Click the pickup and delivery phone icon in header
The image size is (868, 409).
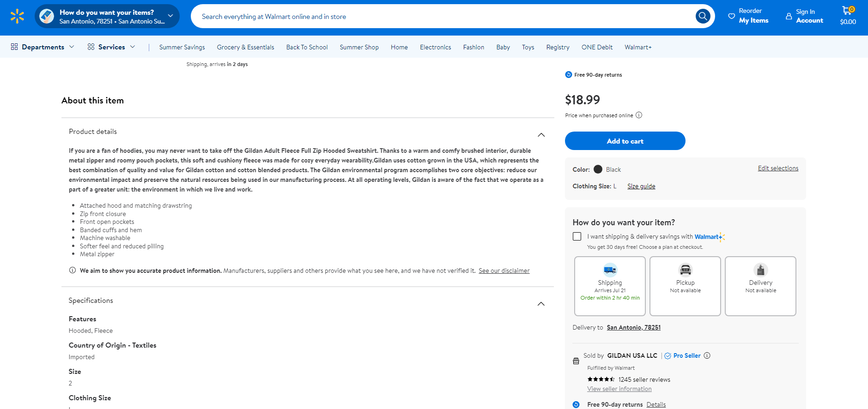point(47,16)
